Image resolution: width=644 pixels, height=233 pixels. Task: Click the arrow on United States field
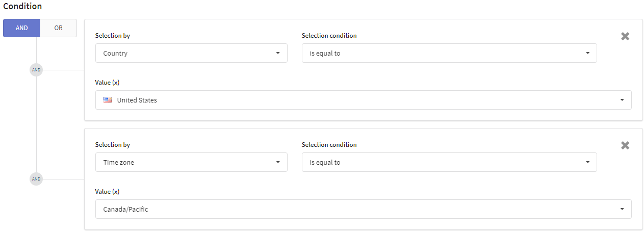pyautogui.click(x=622, y=100)
